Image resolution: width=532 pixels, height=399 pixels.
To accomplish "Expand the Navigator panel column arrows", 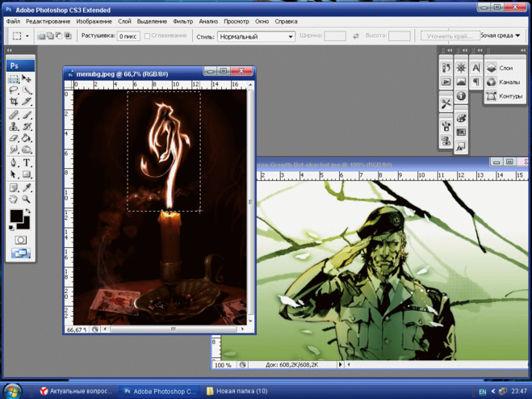I will [464, 50].
